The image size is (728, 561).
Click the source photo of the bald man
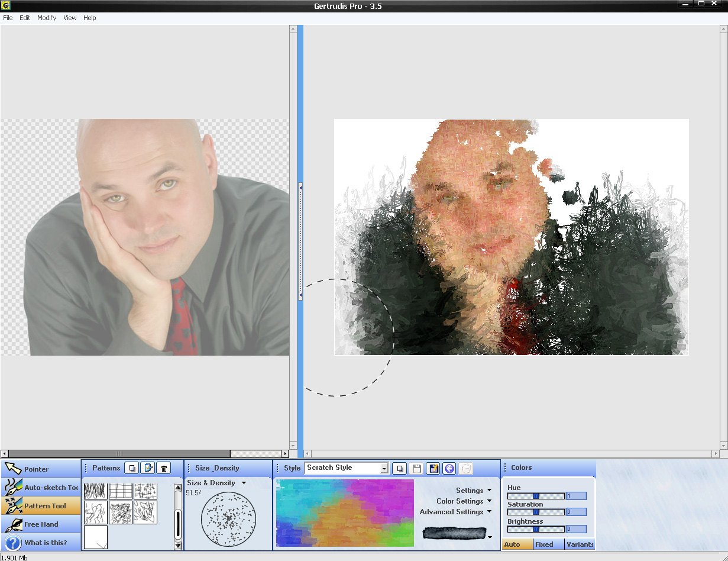point(145,237)
